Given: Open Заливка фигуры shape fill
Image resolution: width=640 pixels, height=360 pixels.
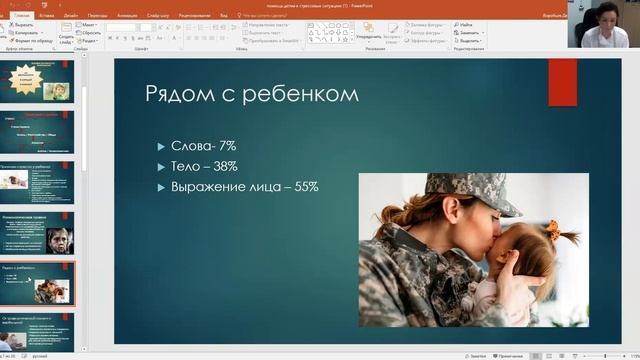Looking at the screenshot, I should pos(425,25).
